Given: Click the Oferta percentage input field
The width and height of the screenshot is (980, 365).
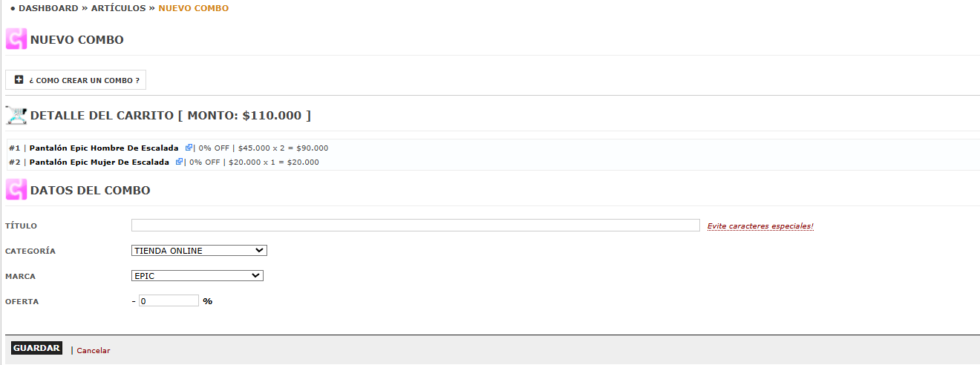Looking at the screenshot, I should point(169,301).
